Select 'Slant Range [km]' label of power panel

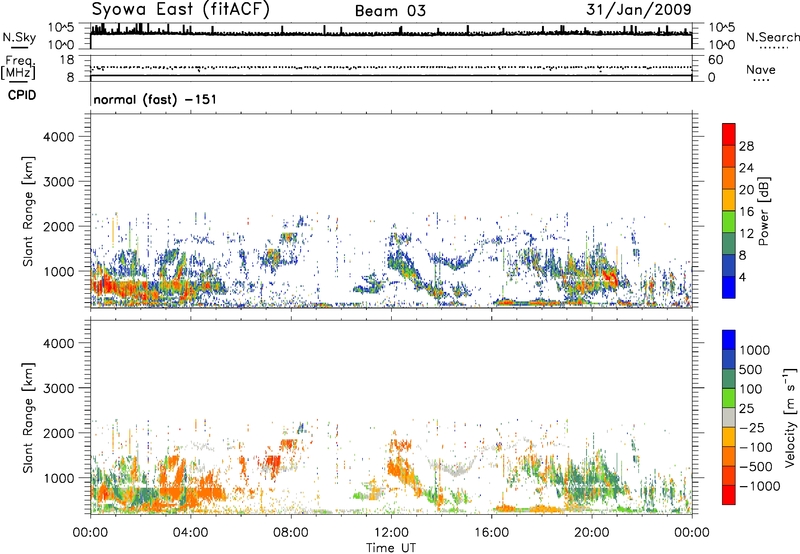click(x=28, y=211)
